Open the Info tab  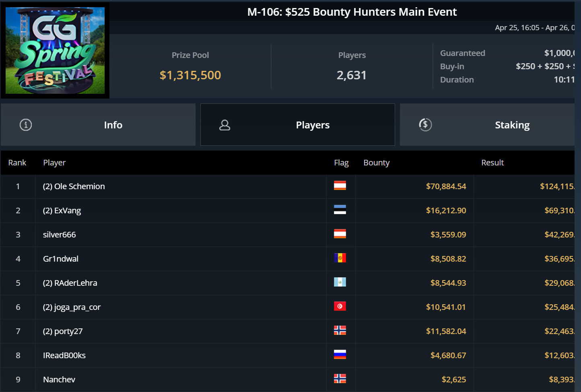pos(113,125)
